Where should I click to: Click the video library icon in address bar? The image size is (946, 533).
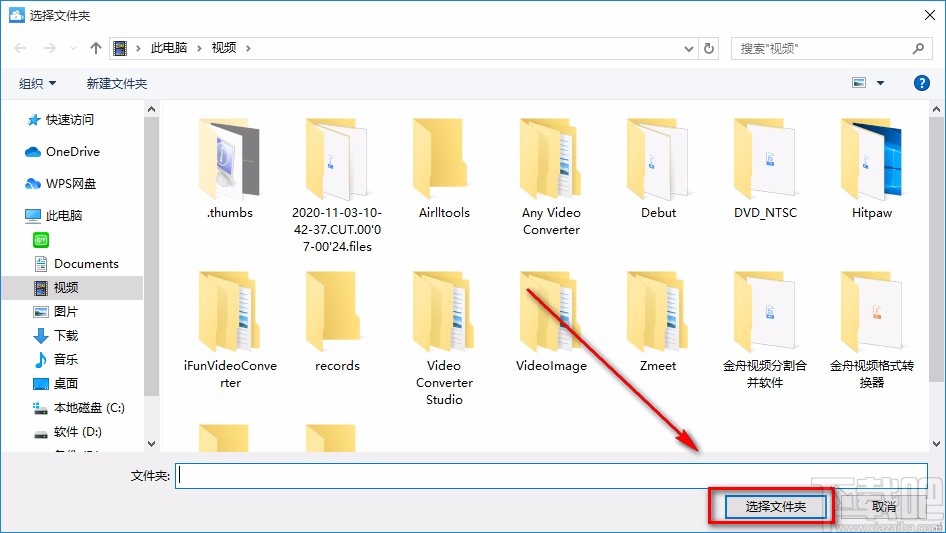(120, 48)
